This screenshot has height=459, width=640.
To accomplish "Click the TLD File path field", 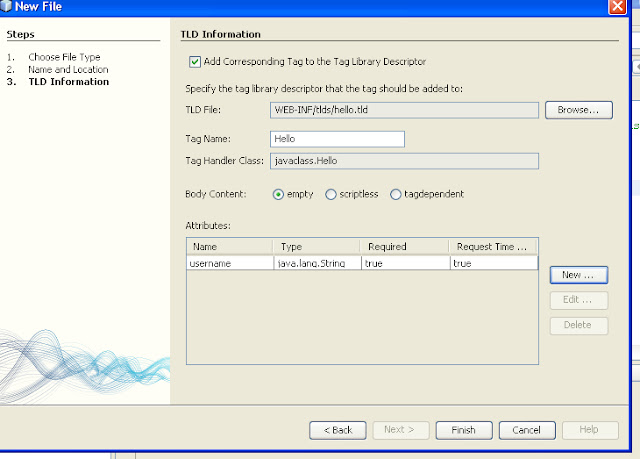I will tap(404, 110).
